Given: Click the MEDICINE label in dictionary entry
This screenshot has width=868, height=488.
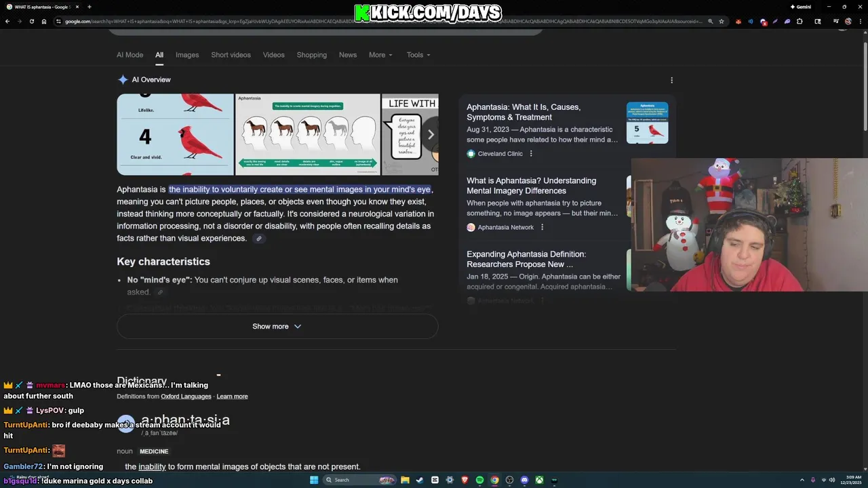Looking at the screenshot, I should coord(154,451).
